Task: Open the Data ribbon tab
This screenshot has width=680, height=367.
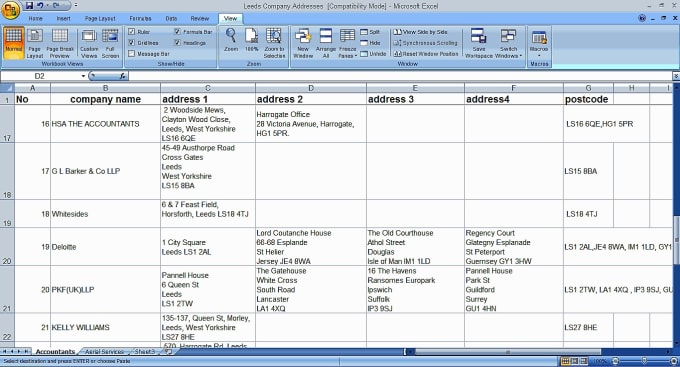Action: [x=171, y=19]
